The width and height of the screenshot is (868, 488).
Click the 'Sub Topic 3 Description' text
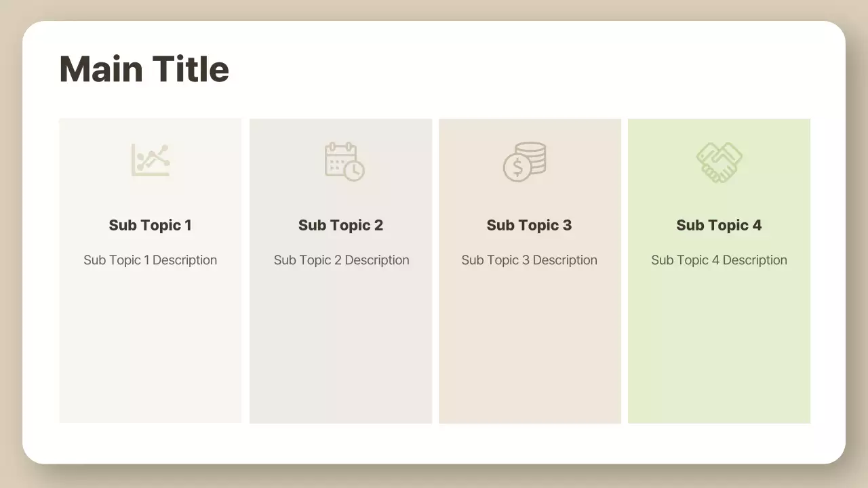[529, 260]
